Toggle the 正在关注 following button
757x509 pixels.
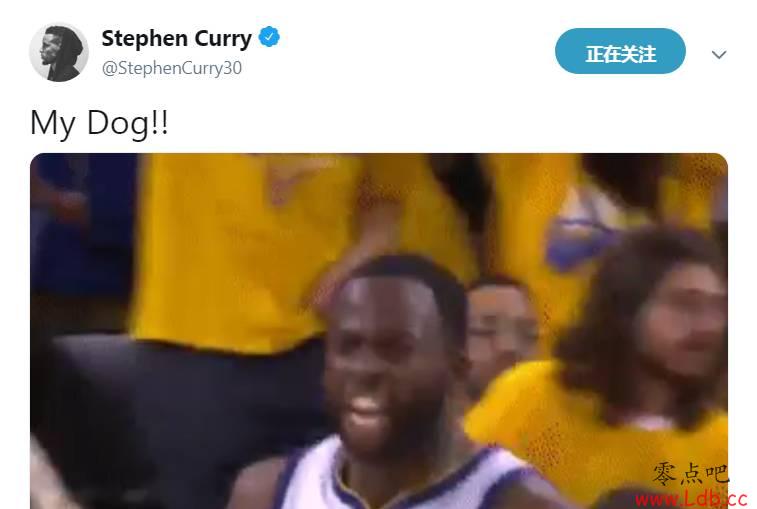point(620,51)
